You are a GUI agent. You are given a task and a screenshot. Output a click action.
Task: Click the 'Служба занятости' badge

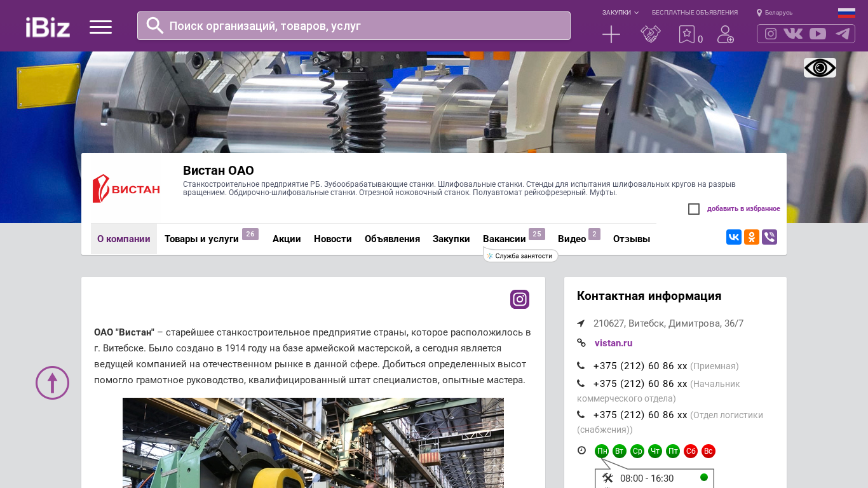(x=520, y=255)
